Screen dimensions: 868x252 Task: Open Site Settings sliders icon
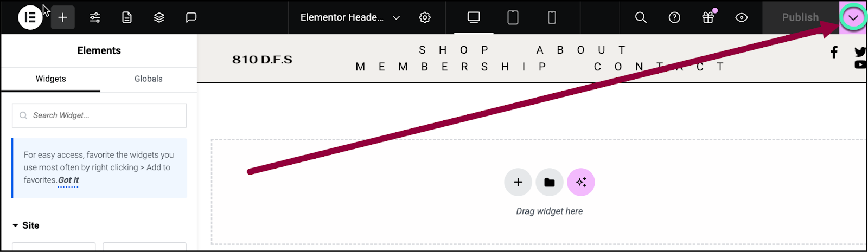(95, 17)
